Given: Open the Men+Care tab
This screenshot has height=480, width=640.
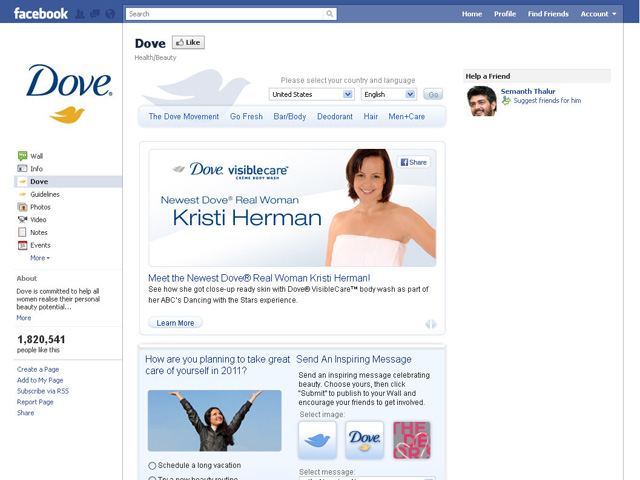Looking at the screenshot, I should (407, 116).
